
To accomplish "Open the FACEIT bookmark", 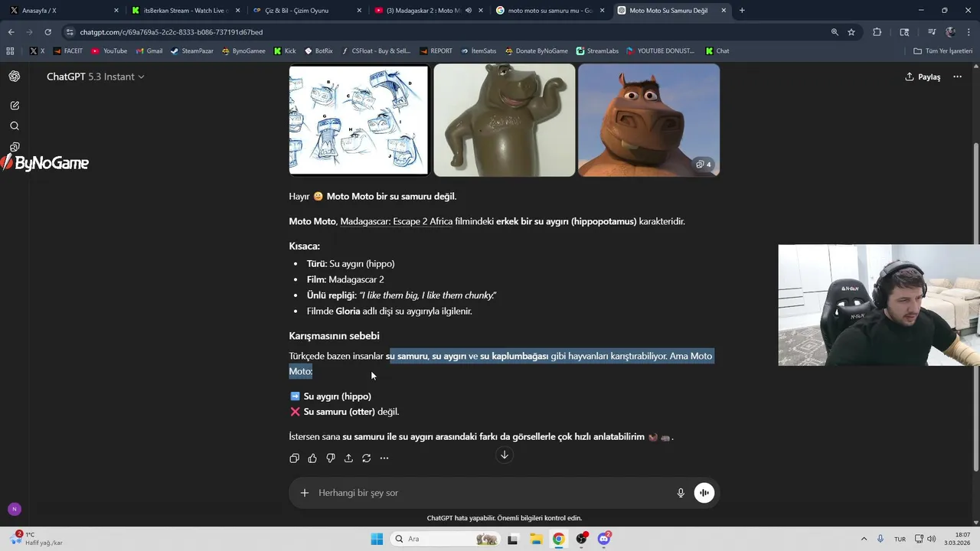I will tap(68, 51).
